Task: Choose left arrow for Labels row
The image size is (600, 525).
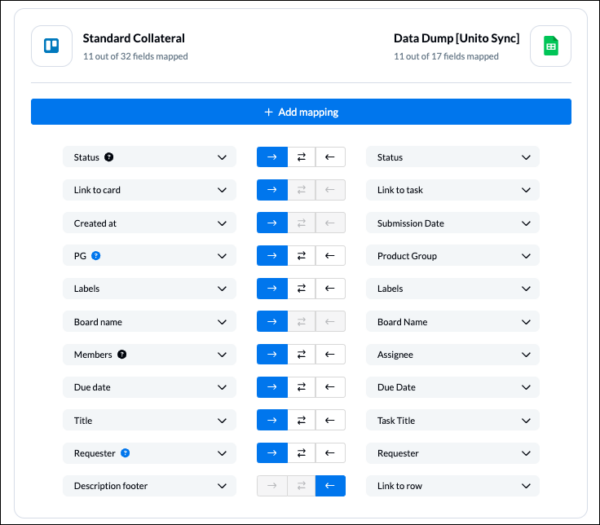Action: (x=330, y=289)
